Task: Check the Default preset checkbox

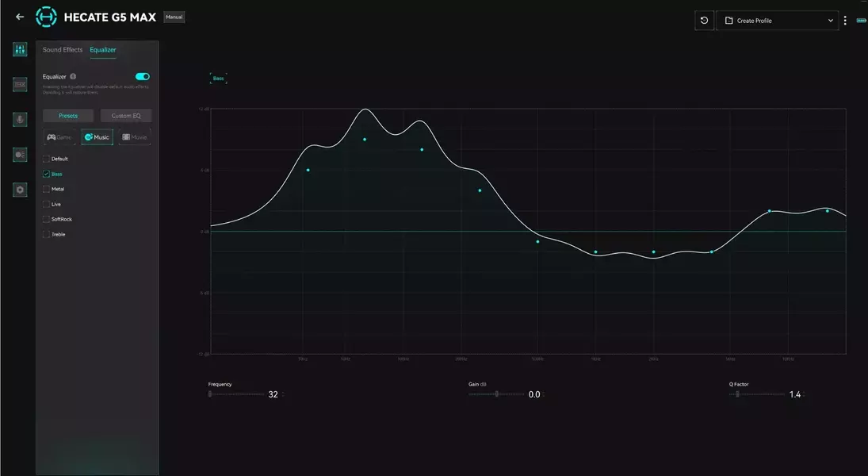Action: point(47,159)
